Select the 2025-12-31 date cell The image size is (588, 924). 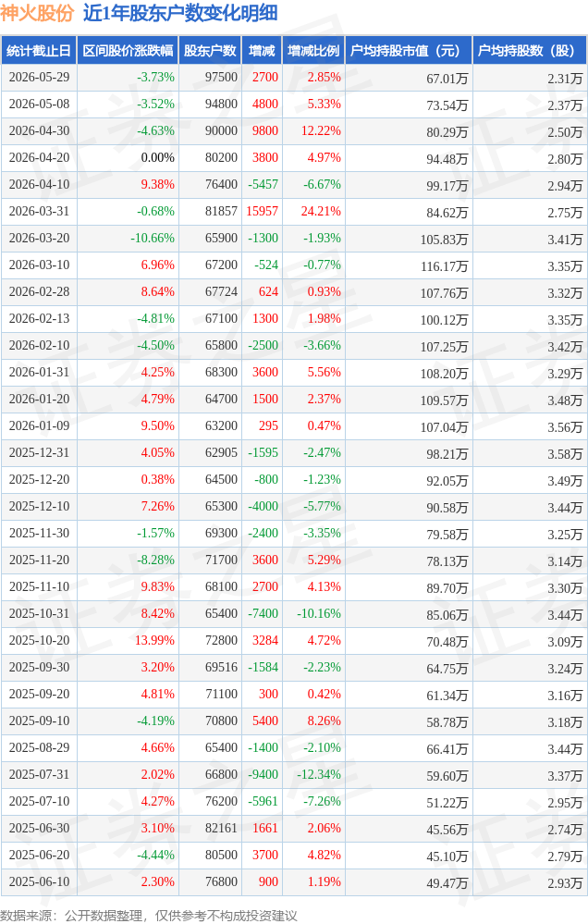pos(39,452)
